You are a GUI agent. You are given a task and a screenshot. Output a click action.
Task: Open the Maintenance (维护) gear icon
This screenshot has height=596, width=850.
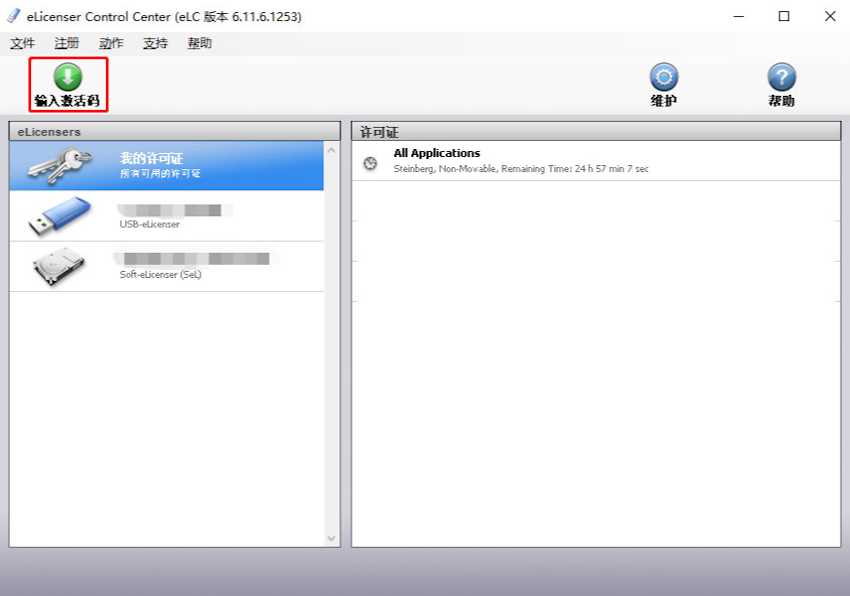[664, 77]
